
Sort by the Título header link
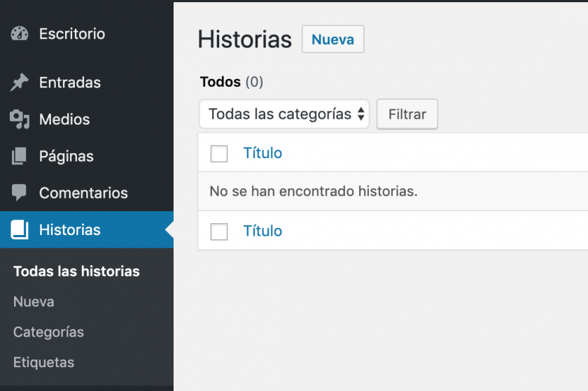click(262, 154)
